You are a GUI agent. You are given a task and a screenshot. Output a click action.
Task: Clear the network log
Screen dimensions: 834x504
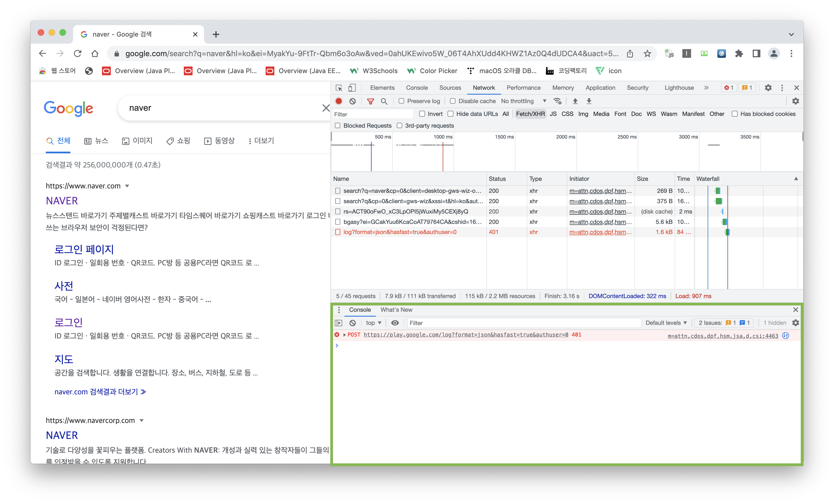click(352, 101)
